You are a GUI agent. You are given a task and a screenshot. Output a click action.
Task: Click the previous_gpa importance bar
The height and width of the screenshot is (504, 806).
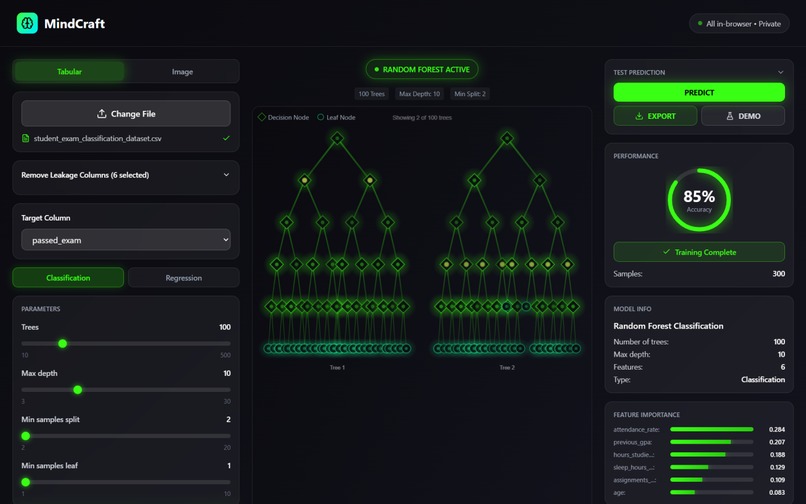coord(711,442)
